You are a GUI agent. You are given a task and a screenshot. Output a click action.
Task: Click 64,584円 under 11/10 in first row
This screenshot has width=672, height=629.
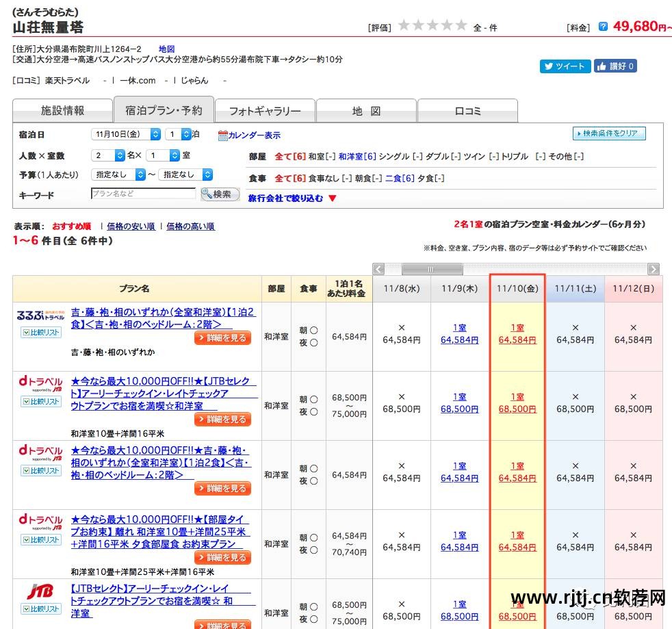point(517,340)
